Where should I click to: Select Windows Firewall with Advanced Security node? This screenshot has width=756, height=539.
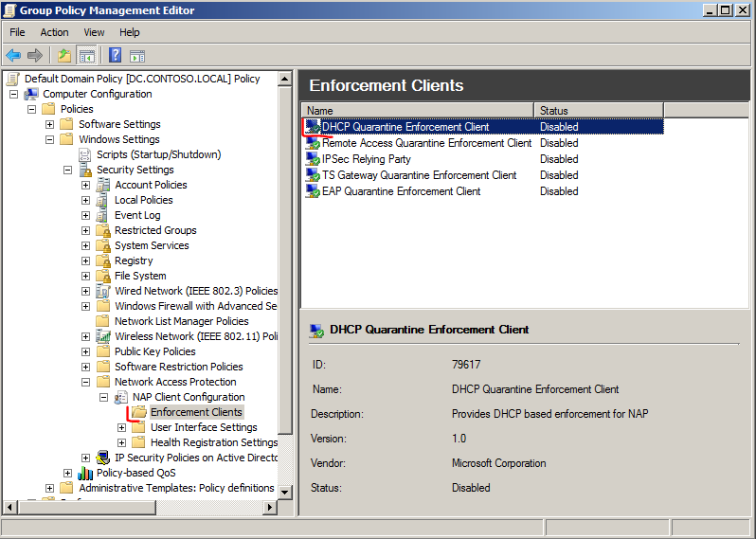[195, 306]
